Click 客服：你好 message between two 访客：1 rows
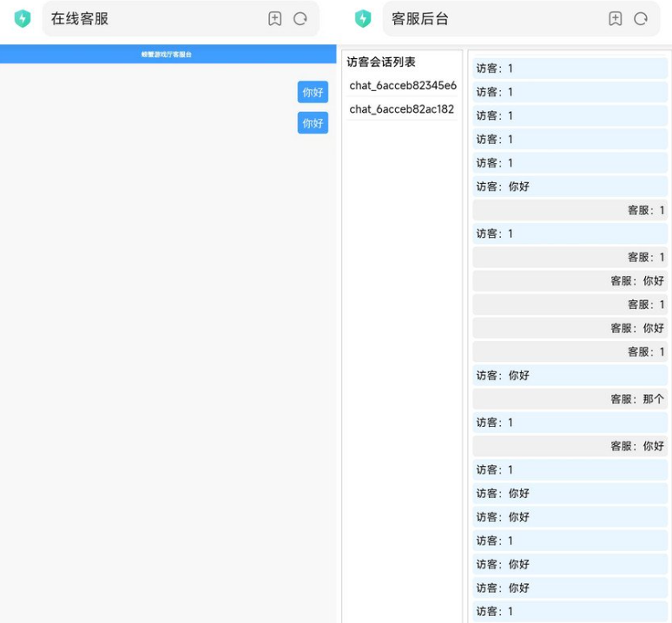Viewport: 672px width, 623px height. click(570, 446)
